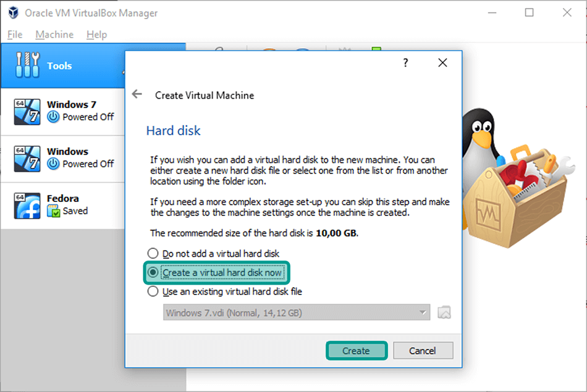Close the Create Virtual Machine dialog
Viewport: 587px width, 392px height.
[x=442, y=62]
